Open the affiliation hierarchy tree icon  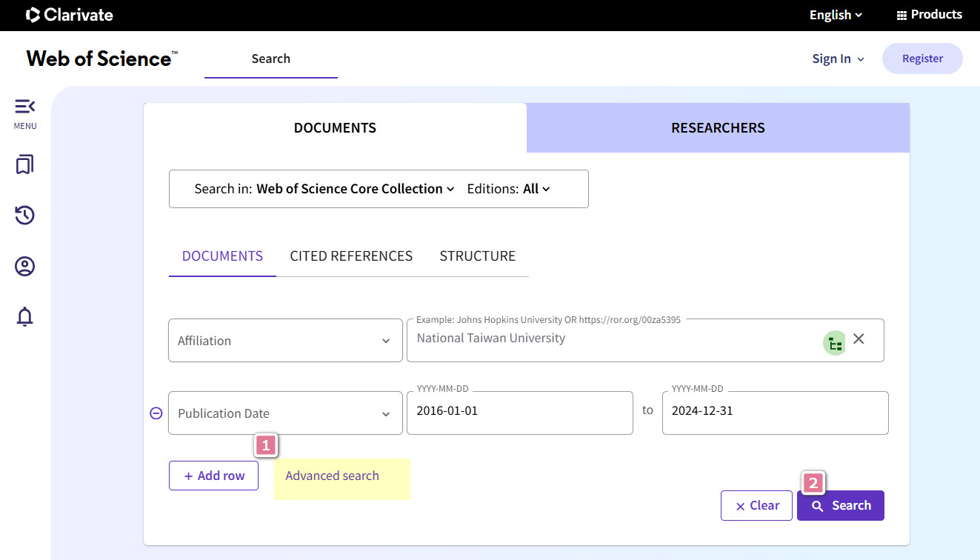tap(835, 343)
